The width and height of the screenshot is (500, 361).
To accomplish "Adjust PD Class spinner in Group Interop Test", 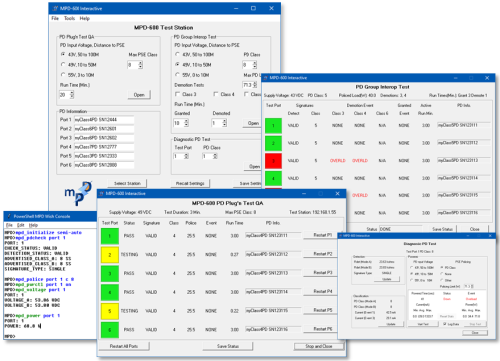I will [x=255, y=65].
